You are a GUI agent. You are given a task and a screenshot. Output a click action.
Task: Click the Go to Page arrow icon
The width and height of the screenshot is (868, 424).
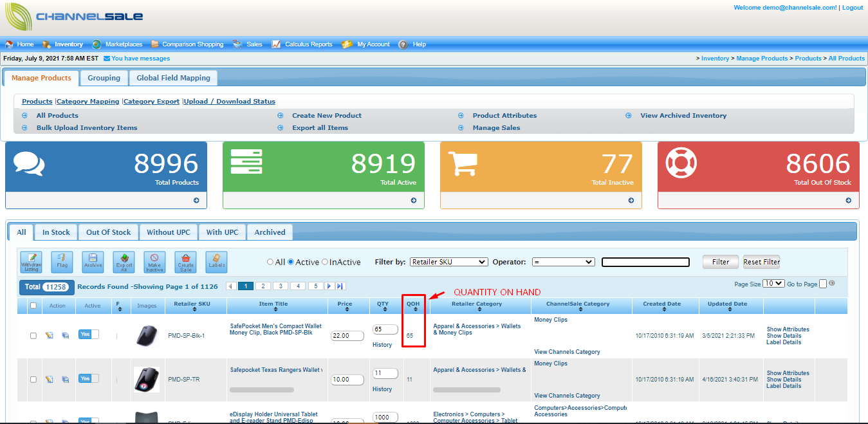(x=832, y=283)
